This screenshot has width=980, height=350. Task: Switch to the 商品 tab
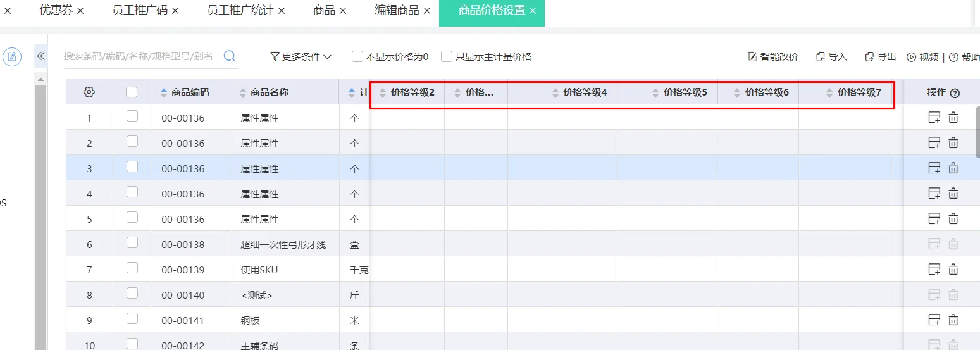click(324, 10)
